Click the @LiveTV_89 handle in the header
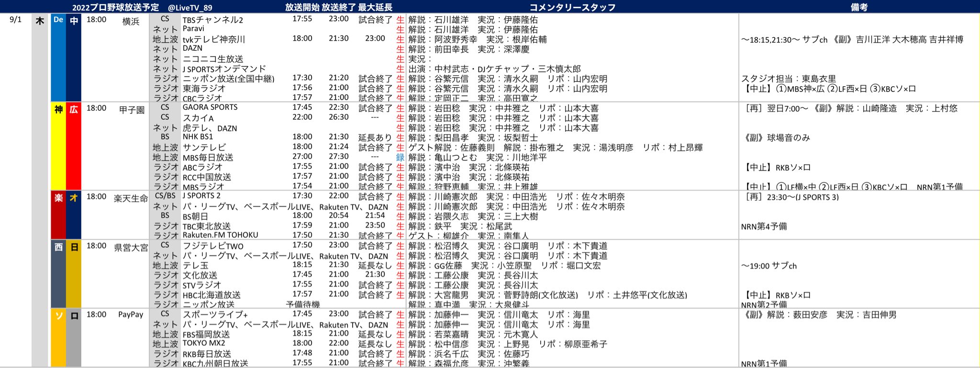This screenshot has width=980, height=368. (x=190, y=7)
